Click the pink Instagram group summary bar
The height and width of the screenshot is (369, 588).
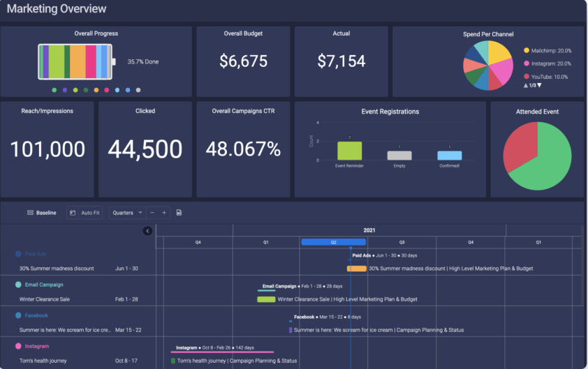(x=222, y=352)
